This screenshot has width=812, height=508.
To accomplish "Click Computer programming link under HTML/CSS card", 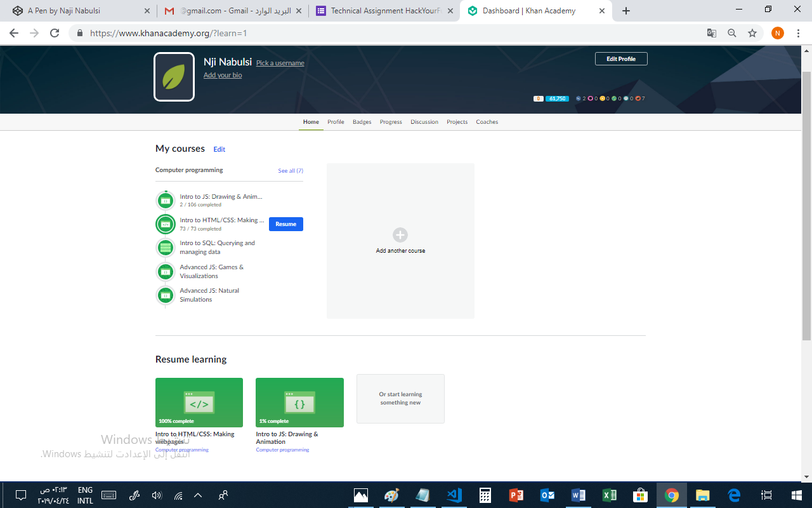I will [182, 450].
